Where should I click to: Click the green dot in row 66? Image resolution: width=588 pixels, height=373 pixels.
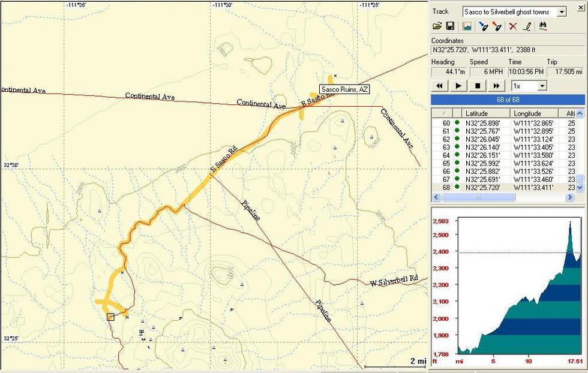[457, 171]
